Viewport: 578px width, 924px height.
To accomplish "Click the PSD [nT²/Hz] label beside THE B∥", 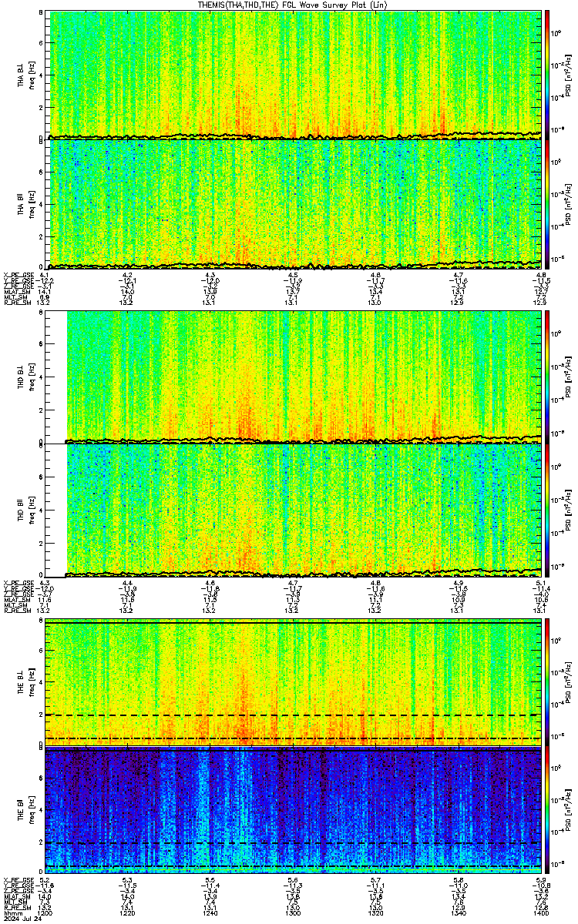I will tap(569, 811).
